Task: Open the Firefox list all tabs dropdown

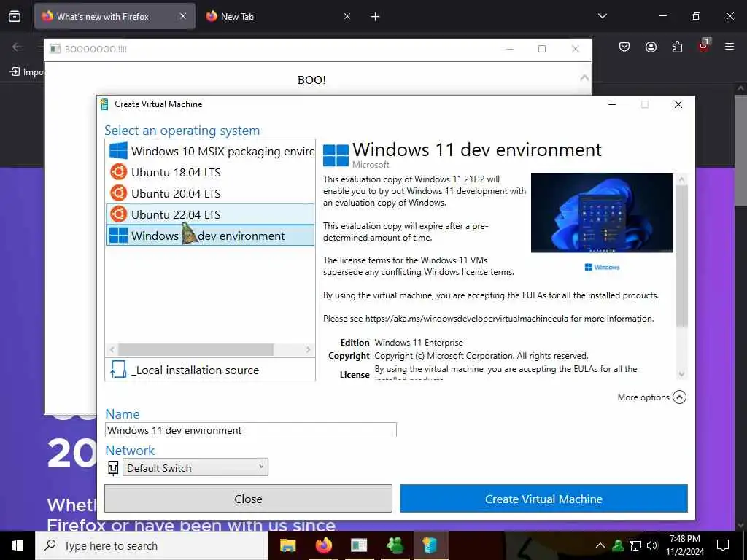Action: (x=603, y=16)
